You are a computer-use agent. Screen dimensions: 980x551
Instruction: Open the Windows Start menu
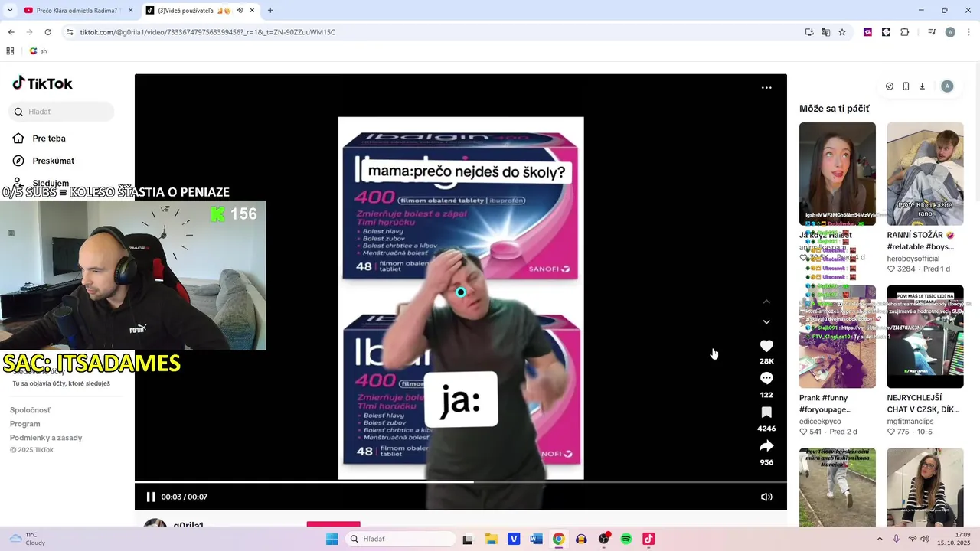pos(332,539)
